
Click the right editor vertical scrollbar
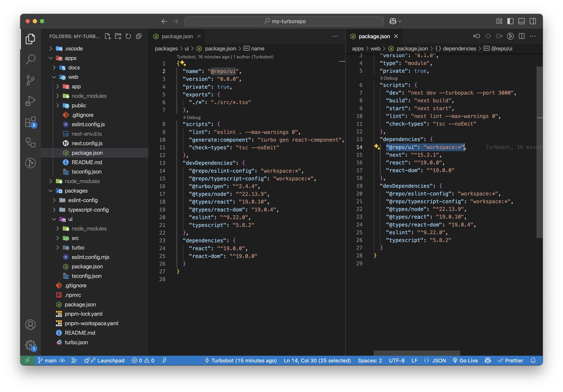(x=539, y=152)
